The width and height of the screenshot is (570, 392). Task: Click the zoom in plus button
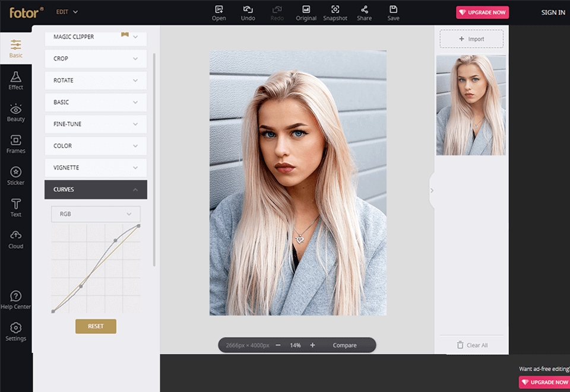[312, 345]
